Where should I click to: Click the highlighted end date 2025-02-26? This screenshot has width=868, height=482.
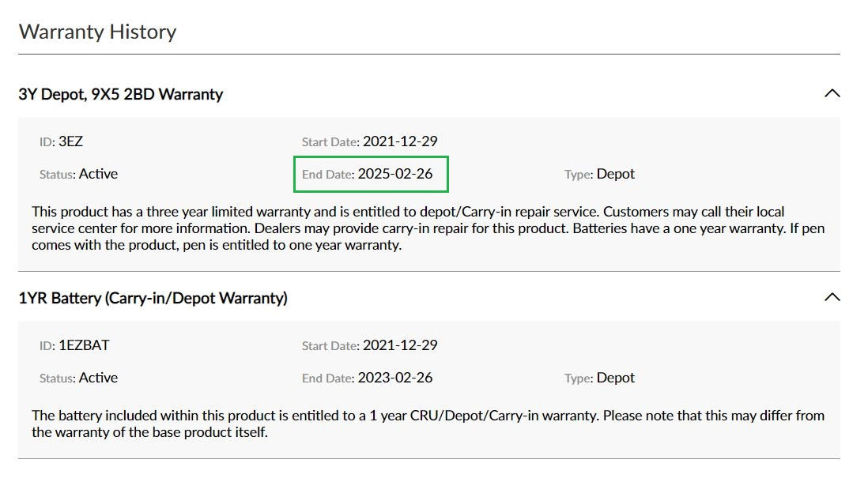[x=395, y=174]
